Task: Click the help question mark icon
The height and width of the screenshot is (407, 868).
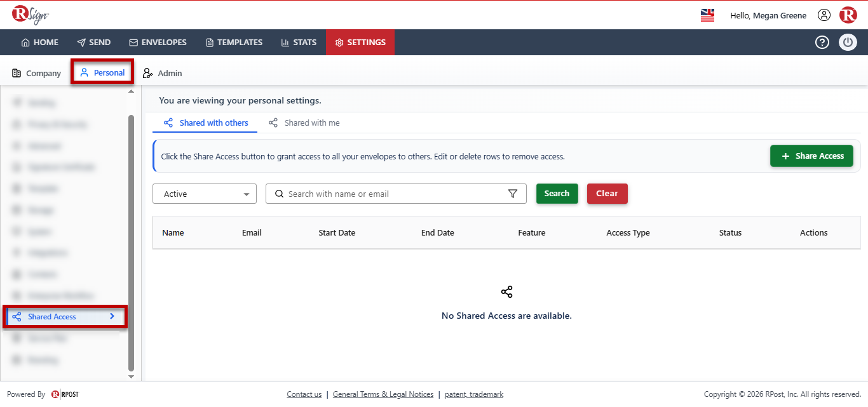Action: pos(822,43)
